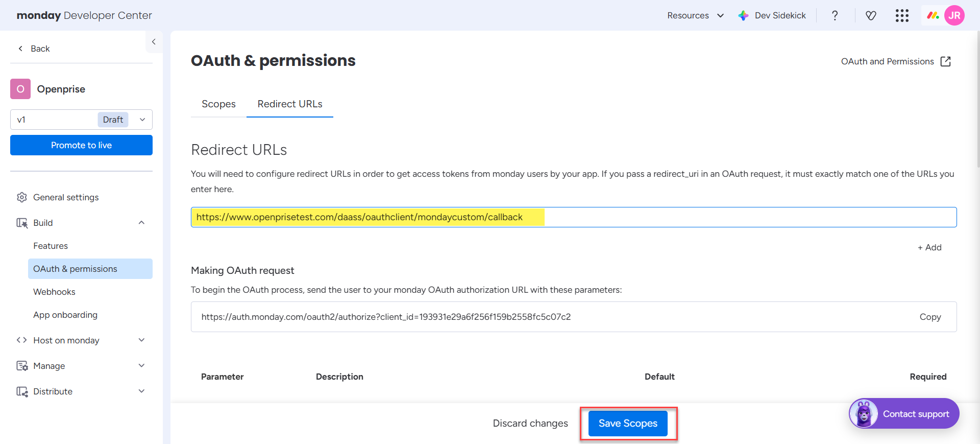Expand the Host on monday section
Screen dimensions: 980x444
tap(141, 340)
